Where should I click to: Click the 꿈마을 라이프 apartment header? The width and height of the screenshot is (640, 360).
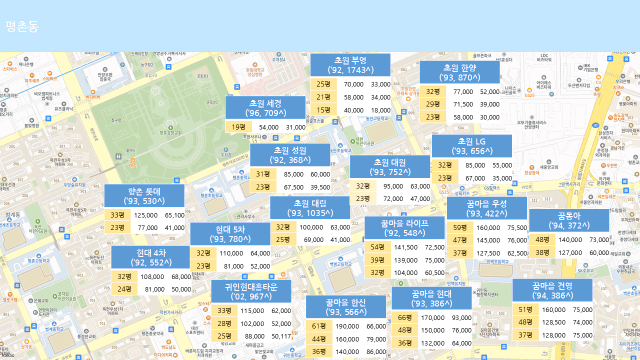coord(404,228)
